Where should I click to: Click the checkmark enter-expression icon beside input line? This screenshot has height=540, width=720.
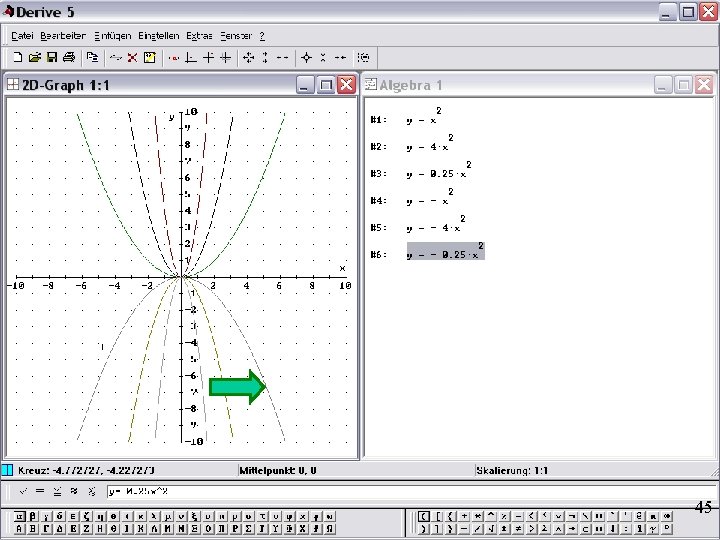[x=23, y=491]
